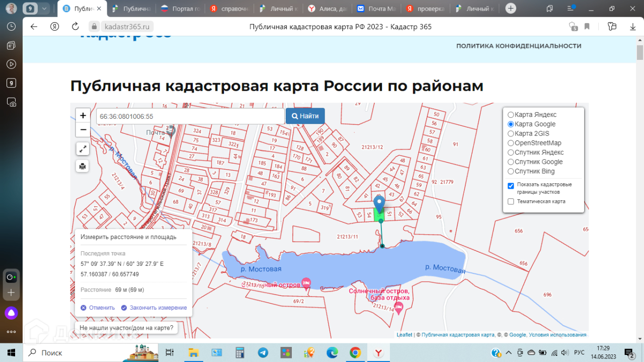The width and height of the screenshot is (644, 362).
Task: Enable the Тематическая карта checkbox
Action: [x=511, y=201]
